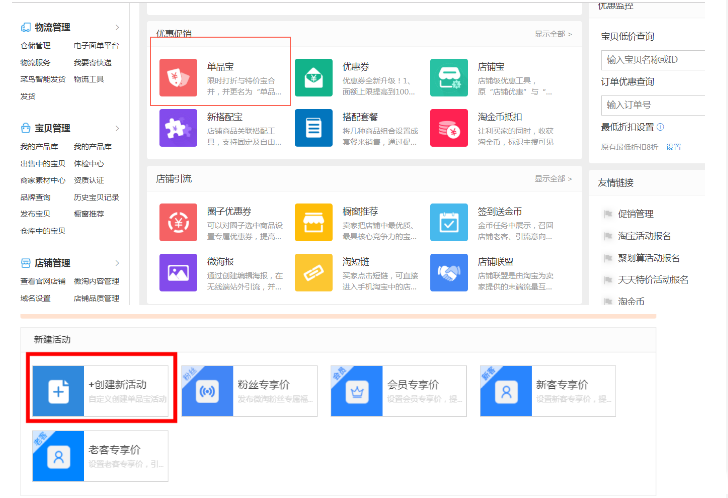Open the green 优惠券 coupon icon
Viewport: 728px width, 498px height.
pyautogui.click(x=313, y=78)
